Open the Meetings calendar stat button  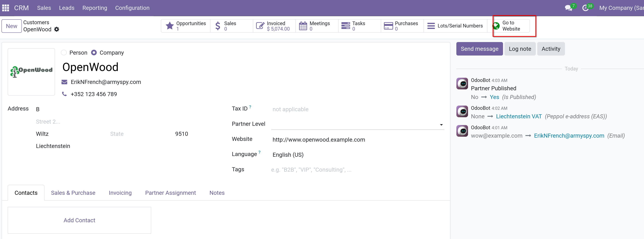coord(317,26)
